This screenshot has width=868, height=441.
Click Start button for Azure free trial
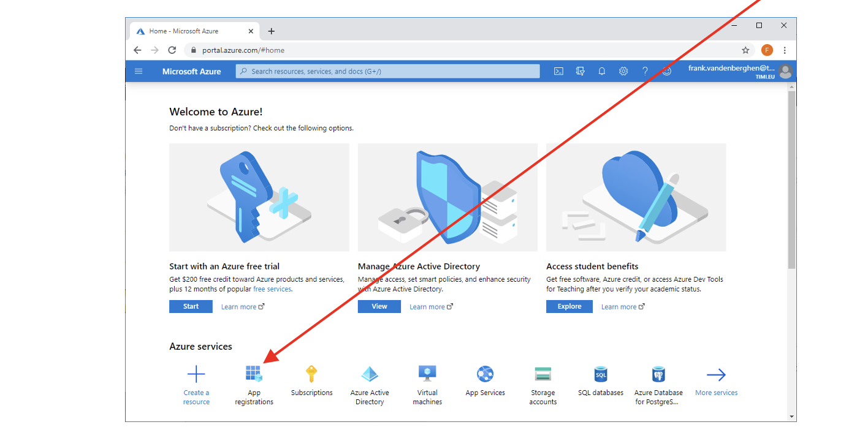pyautogui.click(x=191, y=306)
